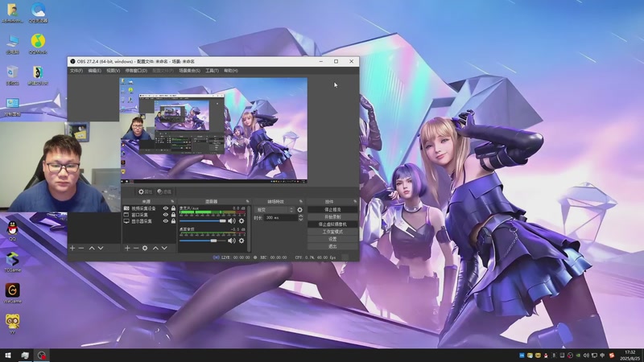Remove selected scene with the minus icon
644x362 pixels.
coord(81,249)
